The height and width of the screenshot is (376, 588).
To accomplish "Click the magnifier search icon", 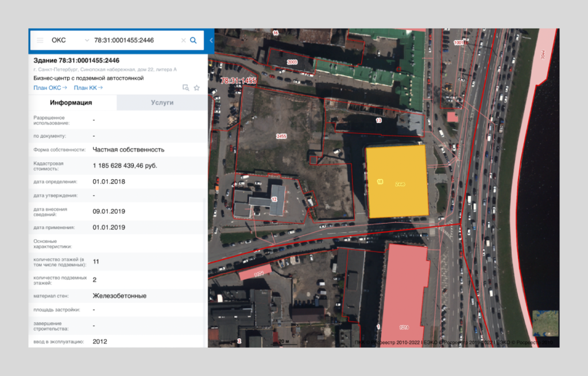I will [x=194, y=40].
